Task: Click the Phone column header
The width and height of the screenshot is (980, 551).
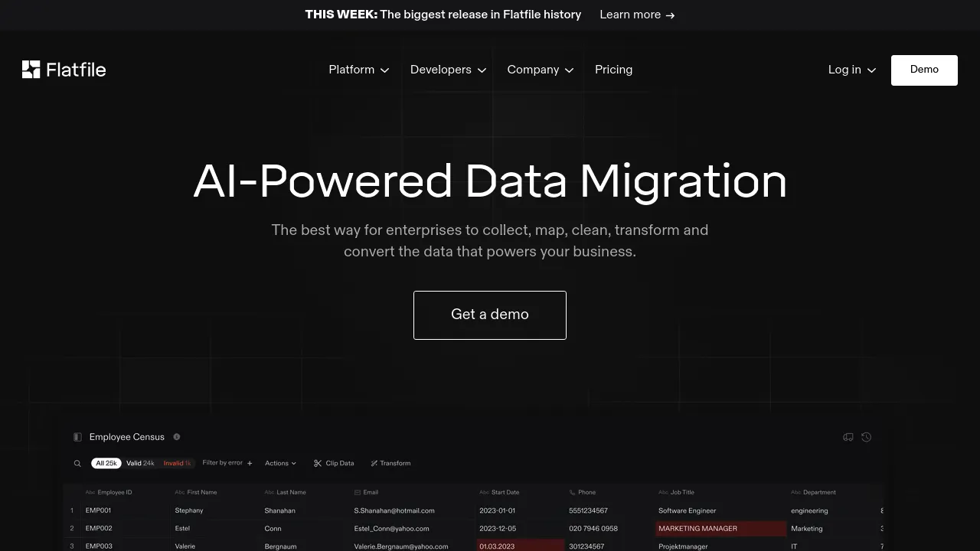Action: [582, 492]
